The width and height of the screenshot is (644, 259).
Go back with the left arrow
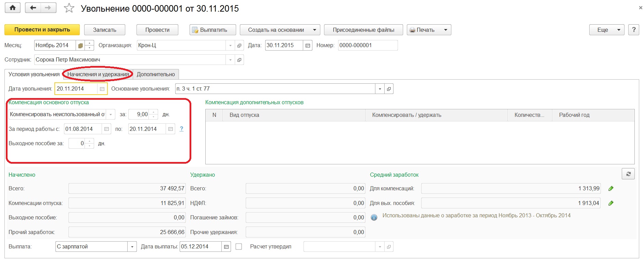click(x=33, y=8)
